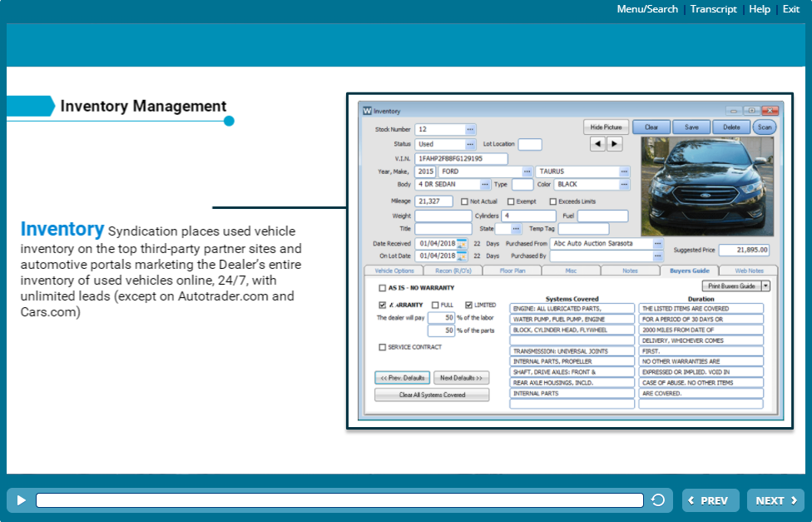Image resolution: width=812 pixels, height=522 pixels.
Task: Open the Body dropdown showing 4 DR SEDAN
Action: coord(485,185)
